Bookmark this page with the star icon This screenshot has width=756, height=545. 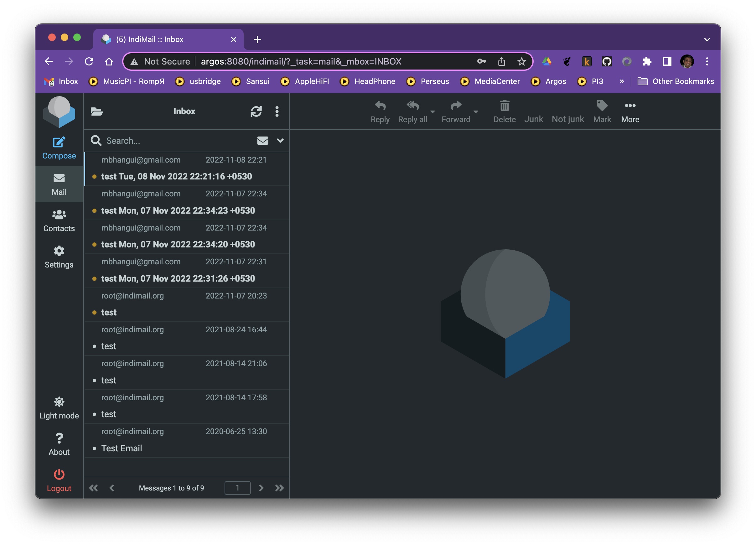521,61
